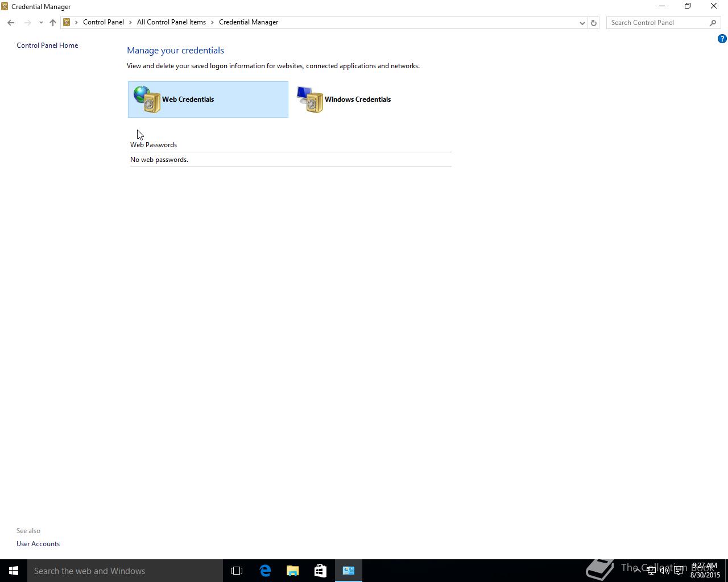Image resolution: width=728 pixels, height=582 pixels.
Task: Expand the root chevron in address bar
Action: pyautogui.click(x=76, y=22)
